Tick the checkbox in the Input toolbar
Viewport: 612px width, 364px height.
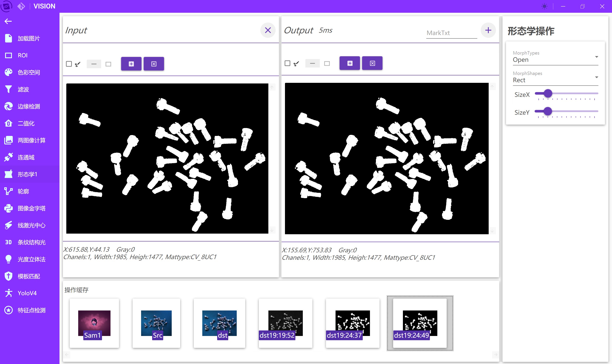[69, 64]
